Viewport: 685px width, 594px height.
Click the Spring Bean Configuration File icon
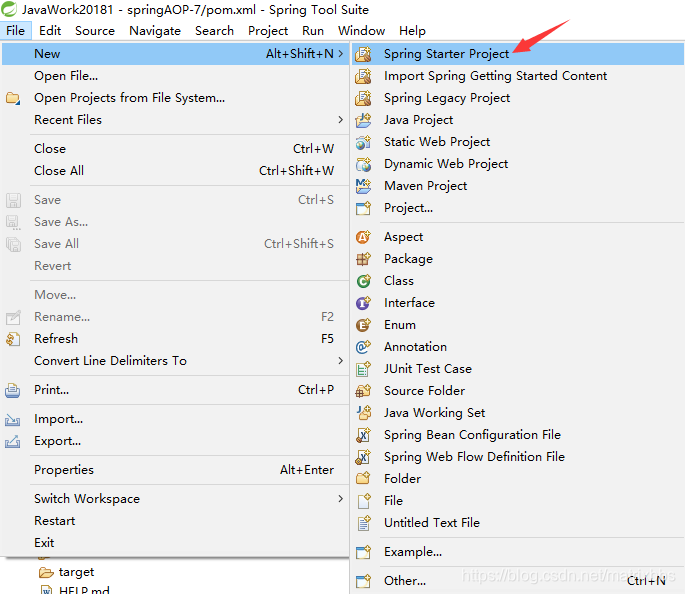(x=363, y=435)
